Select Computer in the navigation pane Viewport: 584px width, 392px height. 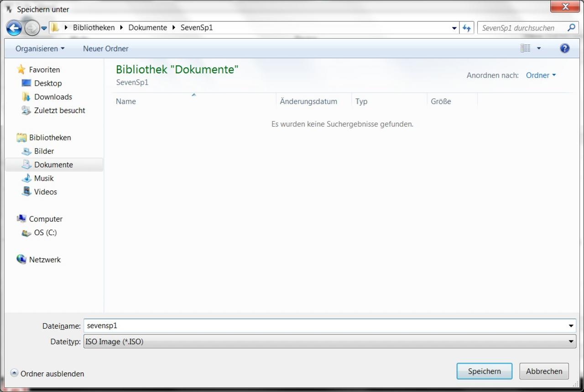pos(46,219)
